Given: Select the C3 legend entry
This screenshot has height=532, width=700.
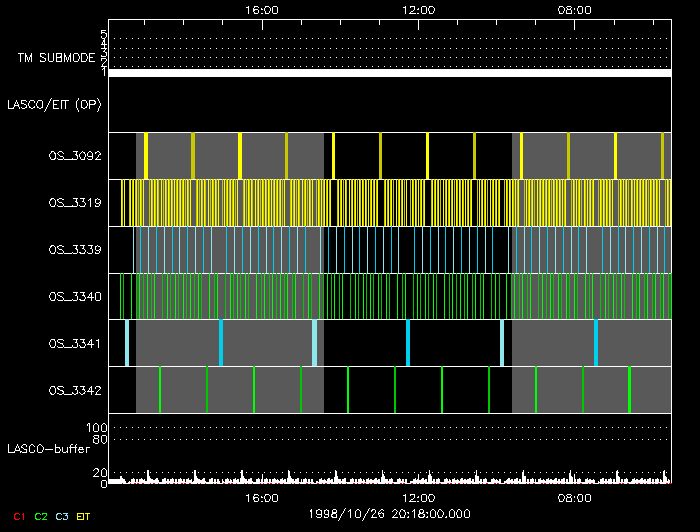Looking at the screenshot, I should pos(63,515).
